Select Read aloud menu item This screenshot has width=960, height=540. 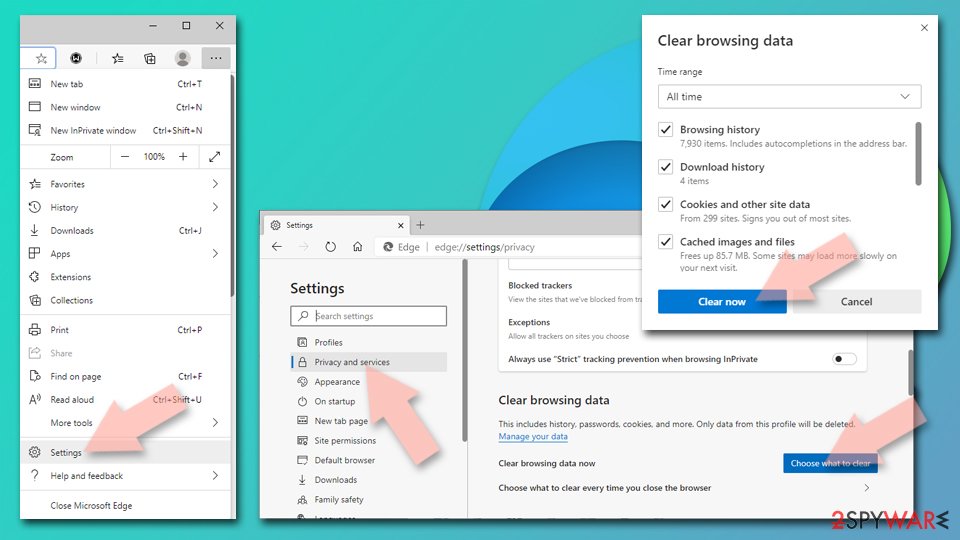point(126,399)
